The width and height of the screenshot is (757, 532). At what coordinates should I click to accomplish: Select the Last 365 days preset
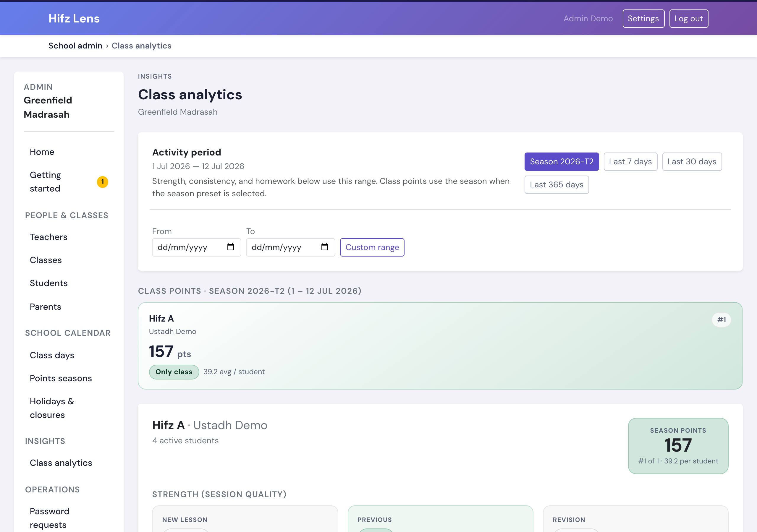tap(557, 185)
